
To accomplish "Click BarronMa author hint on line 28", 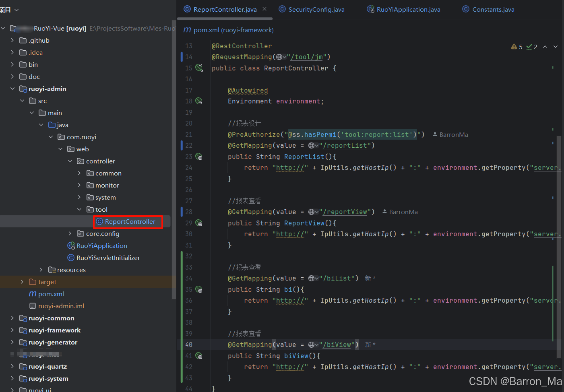I will coord(400,212).
